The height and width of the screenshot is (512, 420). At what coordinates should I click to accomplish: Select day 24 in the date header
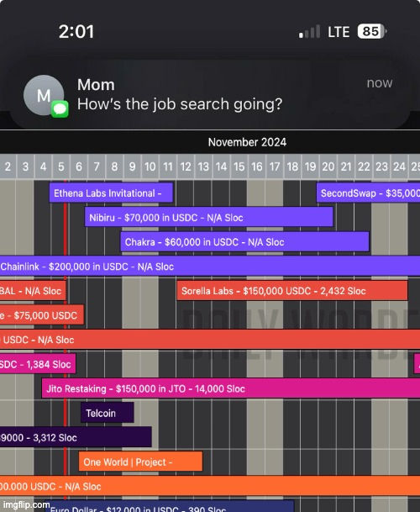tap(399, 166)
